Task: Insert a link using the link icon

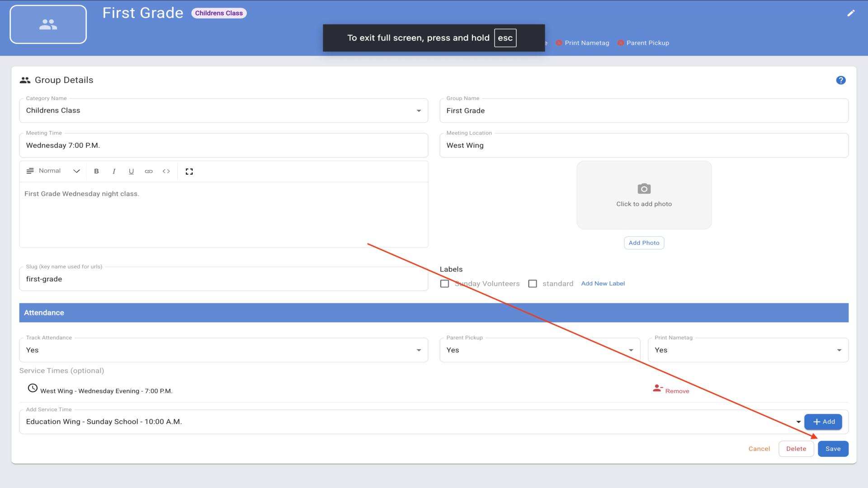Action: point(149,171)
